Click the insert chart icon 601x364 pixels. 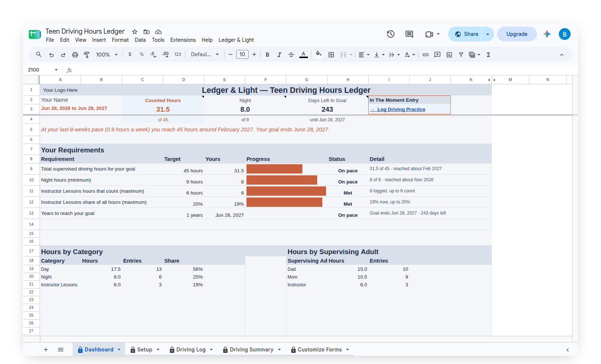[x=449, y=55]
